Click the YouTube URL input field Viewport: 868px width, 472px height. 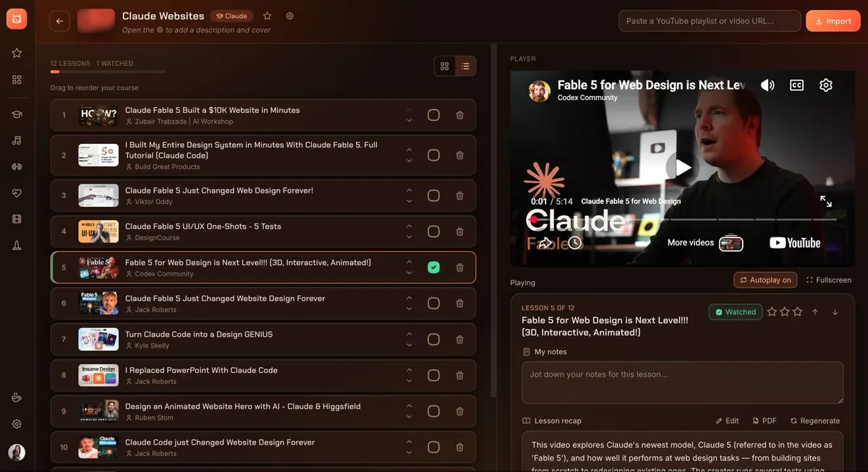(x=710, y=21)
